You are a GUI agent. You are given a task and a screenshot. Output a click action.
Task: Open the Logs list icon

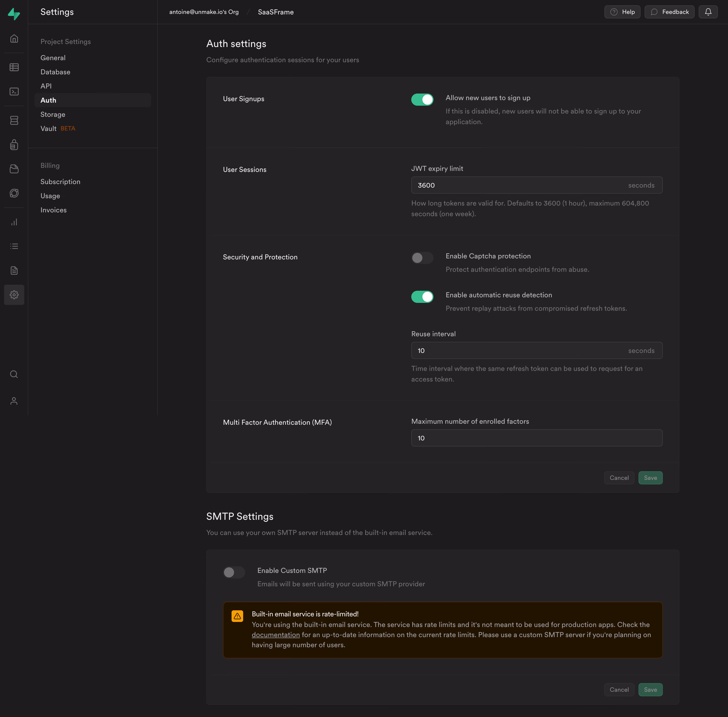pos(14,246)
